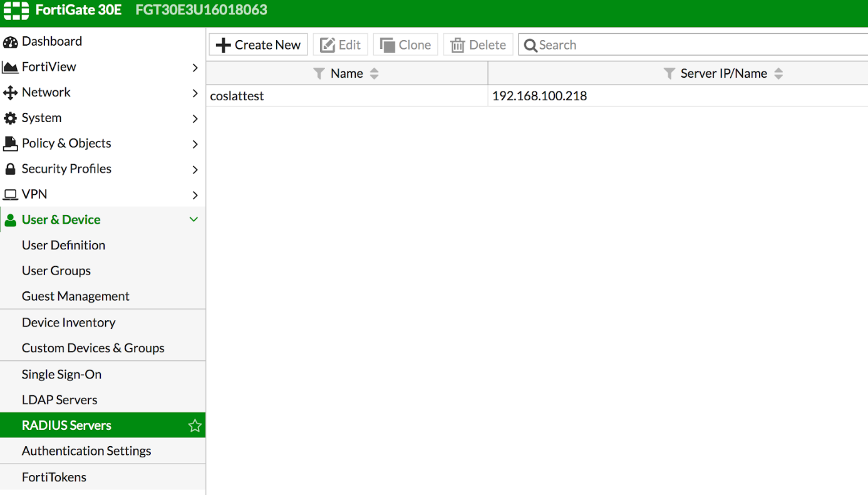Click the Clone button

click(x=405, y=44)
